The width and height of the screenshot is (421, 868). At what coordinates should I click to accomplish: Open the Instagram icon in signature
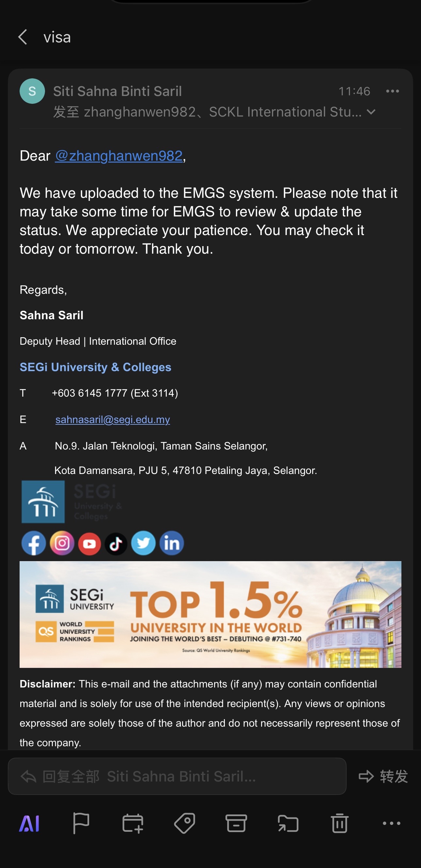coord(62,543)
